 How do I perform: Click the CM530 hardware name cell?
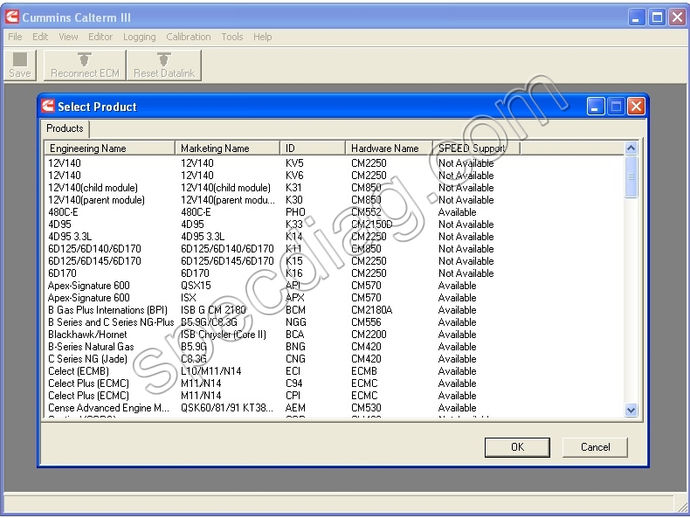tap(366, 408)
